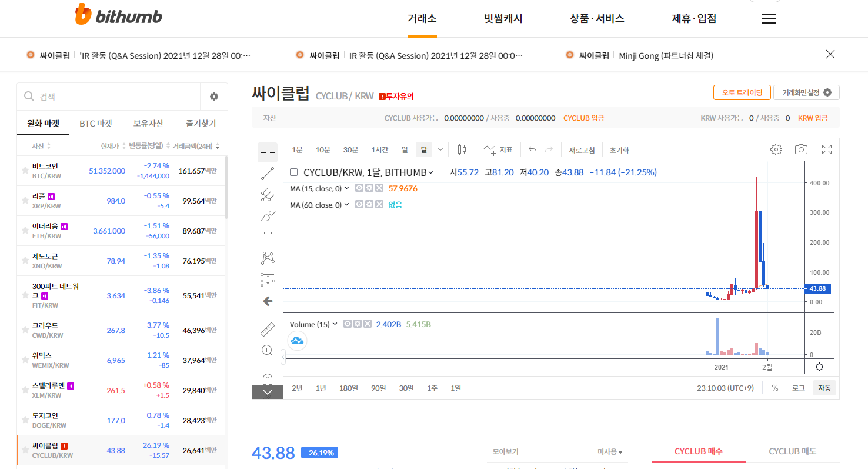The width and height of the screenshot is (868, 469).
Task: Select the ruler measure tool
Action: pyautogui.click(x=268, y=330)
